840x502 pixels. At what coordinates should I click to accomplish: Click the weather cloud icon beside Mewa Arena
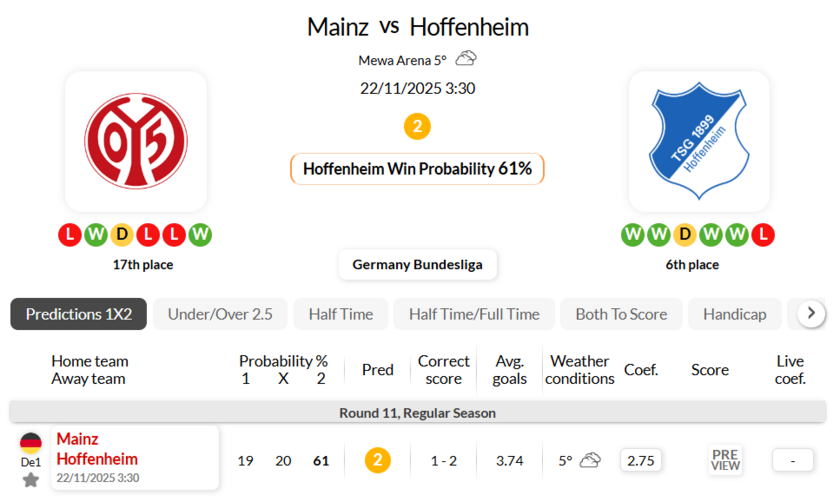(x=466, y=59)
